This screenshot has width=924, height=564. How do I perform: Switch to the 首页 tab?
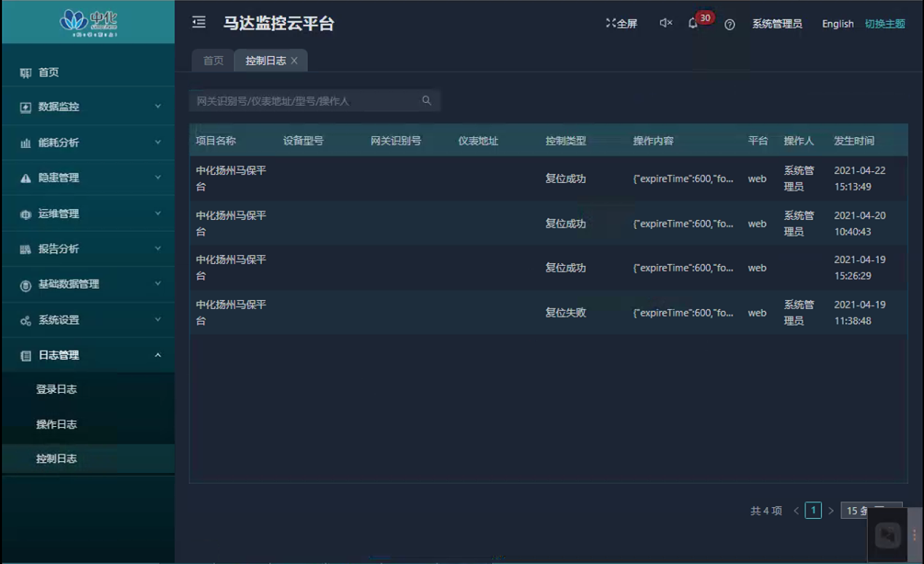click(x=213, y=61)
